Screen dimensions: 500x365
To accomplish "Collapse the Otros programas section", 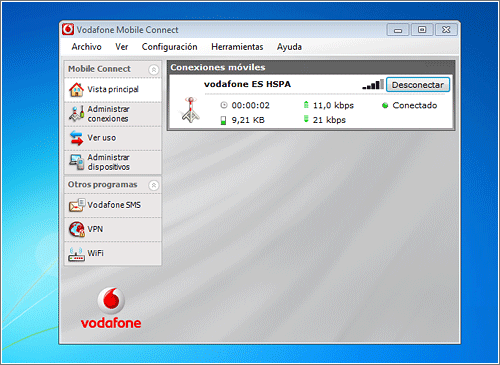I will point(153,185).
